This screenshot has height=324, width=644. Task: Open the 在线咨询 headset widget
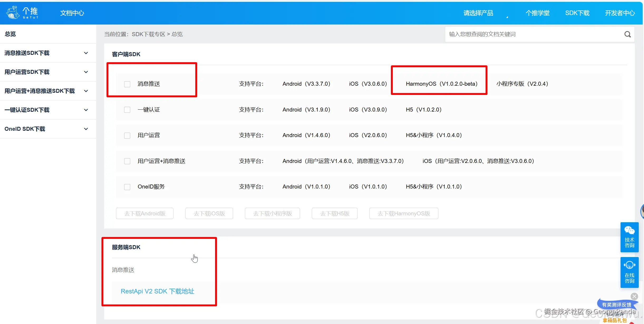(629, 272)
